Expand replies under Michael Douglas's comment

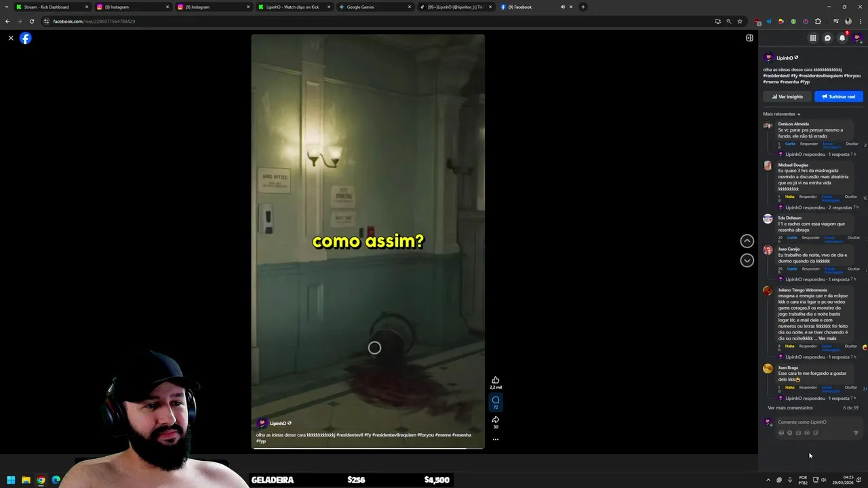818,207
